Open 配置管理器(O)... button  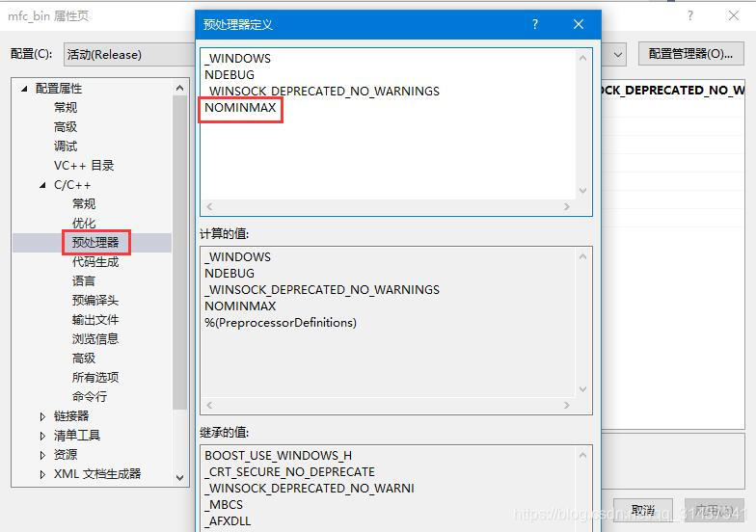pyautogui.click(x=690, y=54)
